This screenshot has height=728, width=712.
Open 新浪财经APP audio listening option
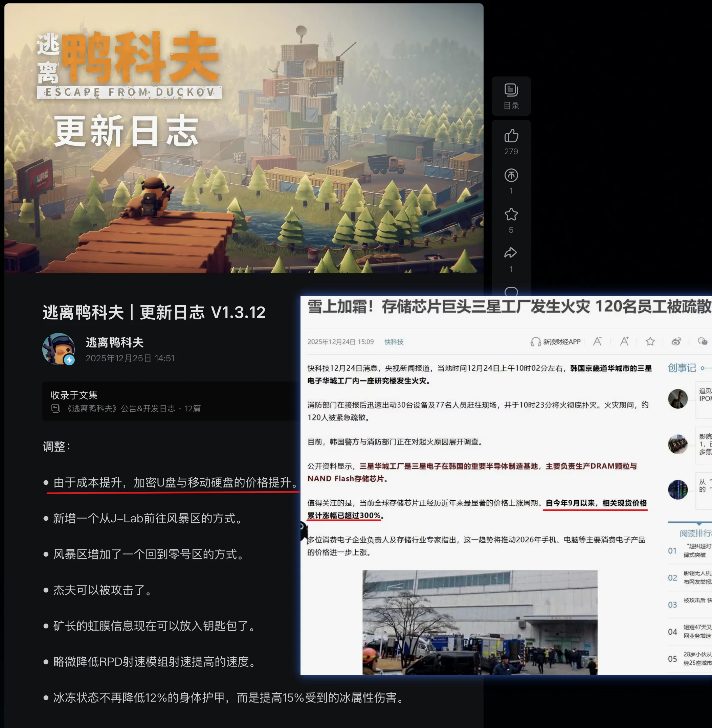555,341
